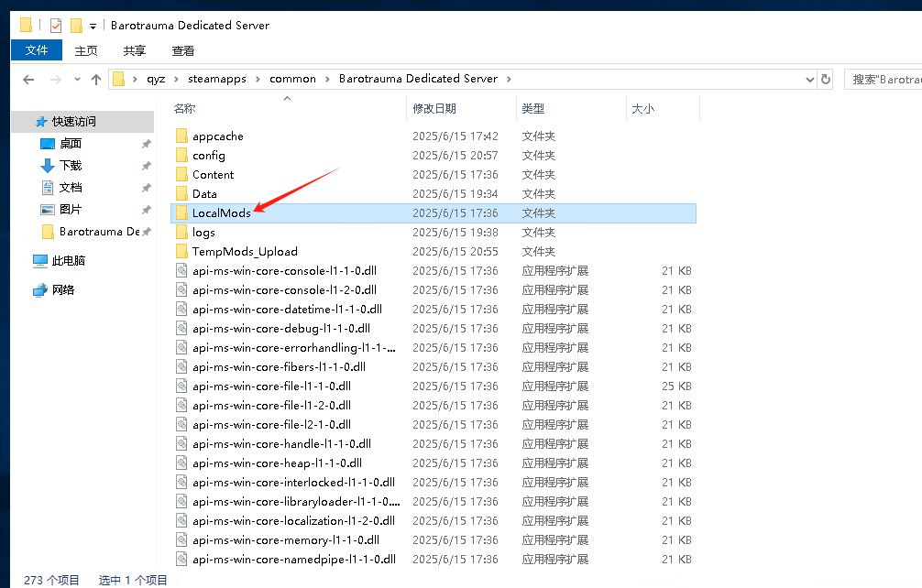Expand chevron after Barotrauma Dedicated Server breadcrumb
This screenshot has height=588, width=922.
coord(509,80)
